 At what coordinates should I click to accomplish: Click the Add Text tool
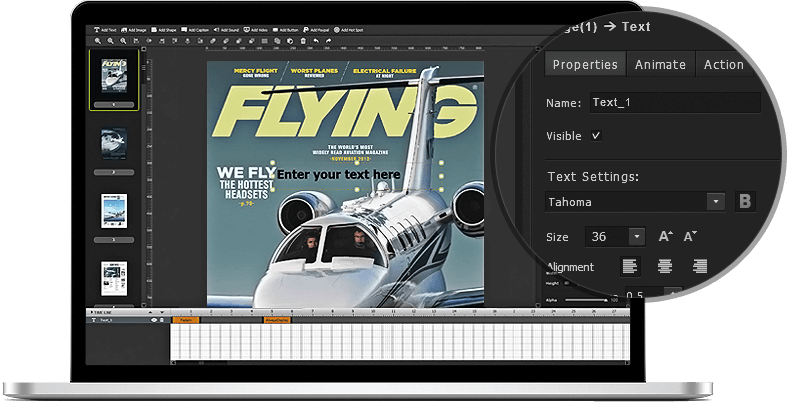coord(105,30)
